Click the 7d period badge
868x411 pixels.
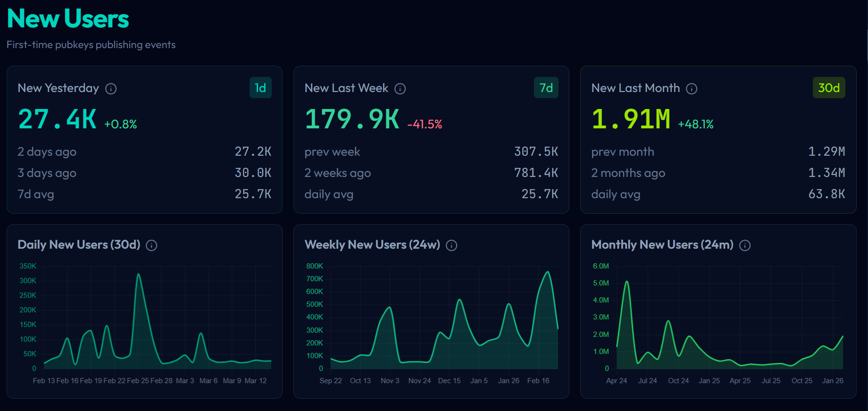point(546,88)
